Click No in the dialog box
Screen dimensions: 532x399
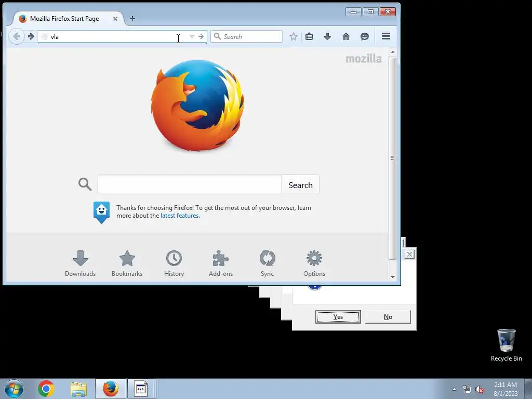[x=388, y=317]
